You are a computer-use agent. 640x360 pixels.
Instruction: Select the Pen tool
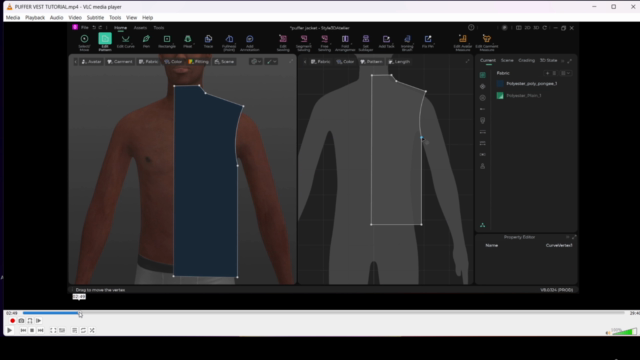click(146, 42)
